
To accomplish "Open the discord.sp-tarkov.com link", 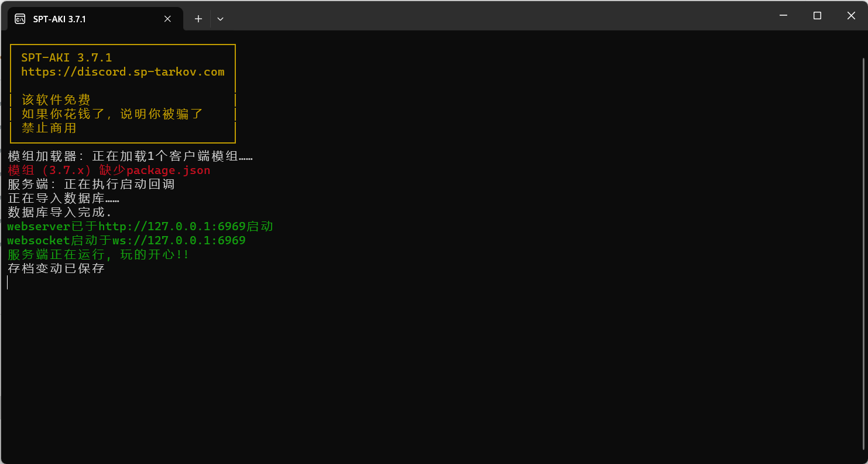I will (x=123, y=72).
